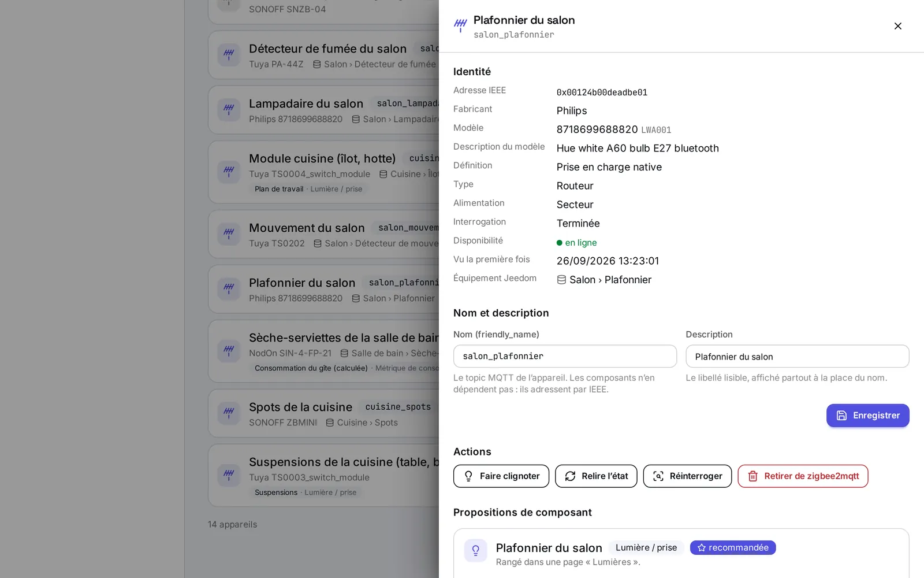This screenshot has height=578, width=924.
Task: Click the Zigbee icon of Lampadaire du salon
Action: coord(229,110)
